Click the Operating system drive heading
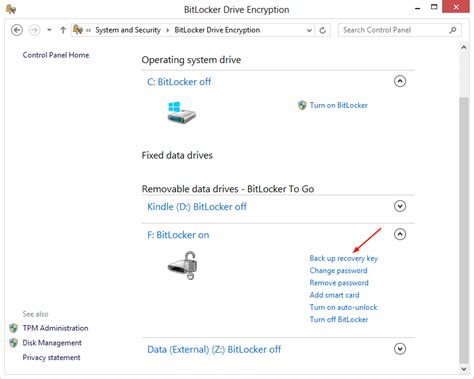This screenshot has width=474, height=379. tap(191, 60)
